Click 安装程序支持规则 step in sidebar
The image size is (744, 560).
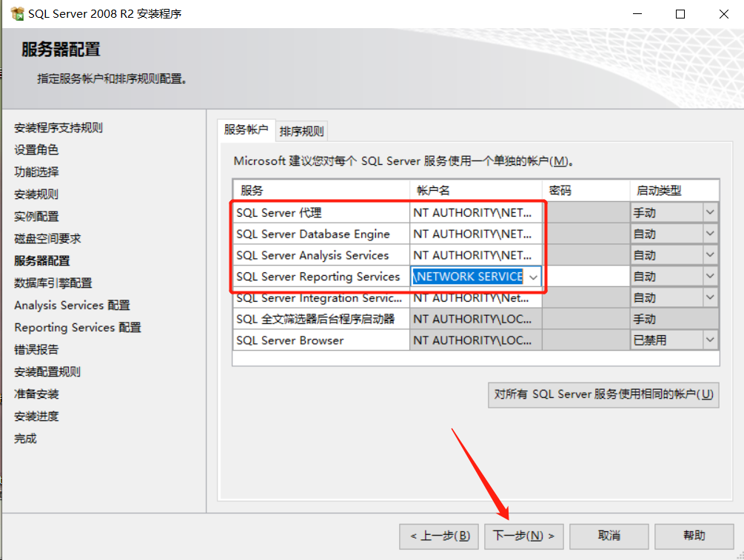coord(58,127)
